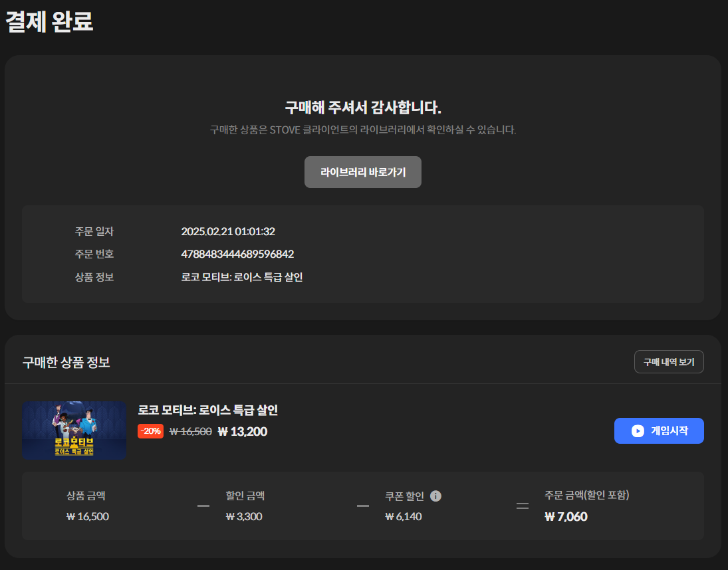Screen dimensions: 728x570
Task: Click the 주문 금액(할인 포함) label
Action: click(x=587, y=496)
